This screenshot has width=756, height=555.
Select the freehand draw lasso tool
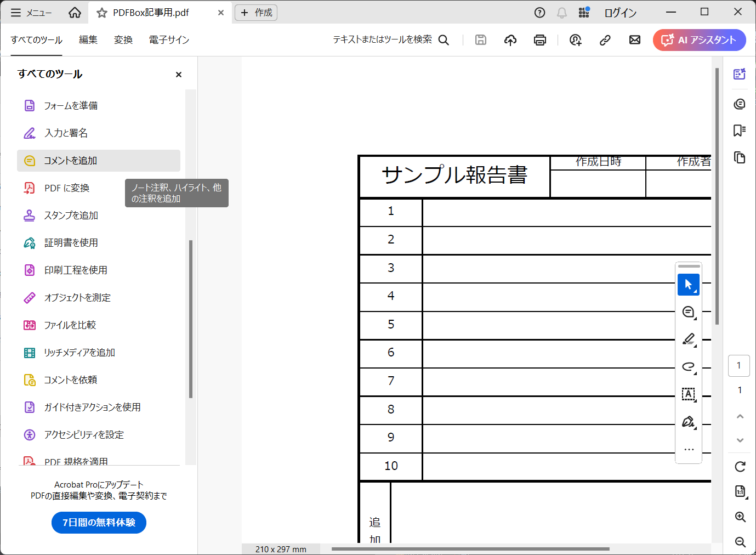(x=688, y=367)
